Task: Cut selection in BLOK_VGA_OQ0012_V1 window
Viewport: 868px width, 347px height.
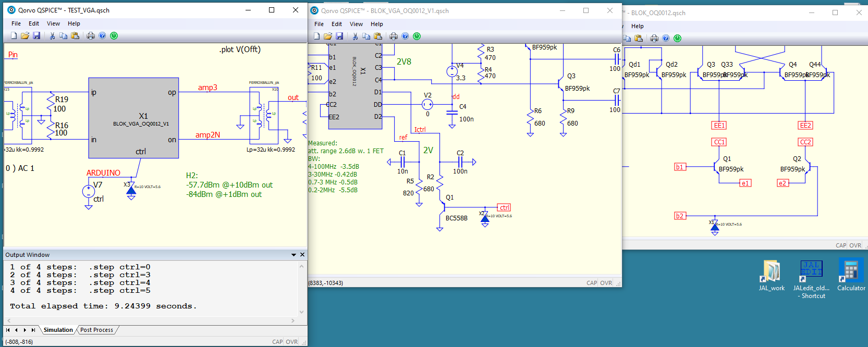Action: click(355, 36)
